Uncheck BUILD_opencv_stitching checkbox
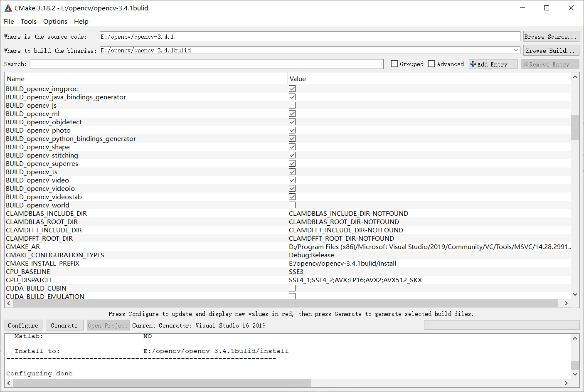 pos(292,155)
